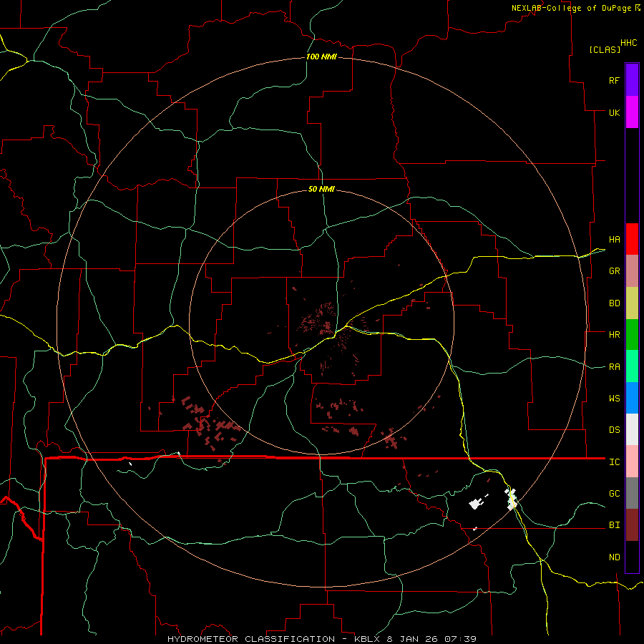The image size is (644, 644).
Task: Click the ND legend label
Action: [x=614, y=557]
